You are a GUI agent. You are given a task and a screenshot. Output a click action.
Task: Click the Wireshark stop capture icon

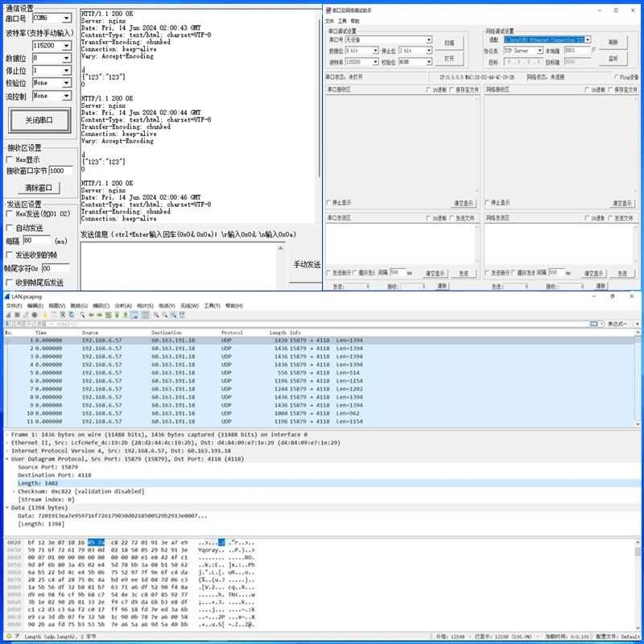coord(15,315)
